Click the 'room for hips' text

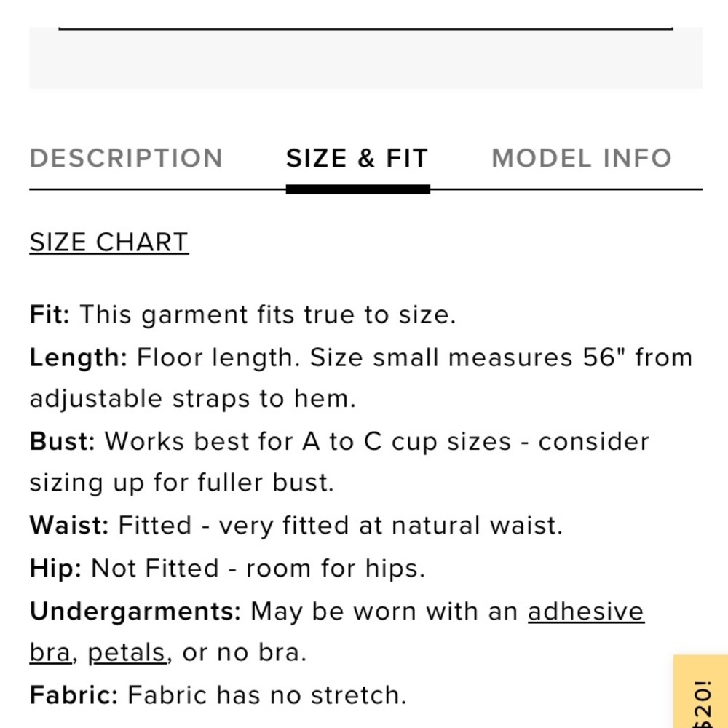pos(335,569)
